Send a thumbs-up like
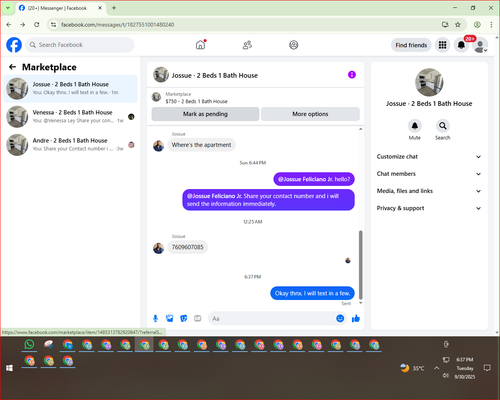The width and height of the screenshot is (500, 400). click(356, 319)
